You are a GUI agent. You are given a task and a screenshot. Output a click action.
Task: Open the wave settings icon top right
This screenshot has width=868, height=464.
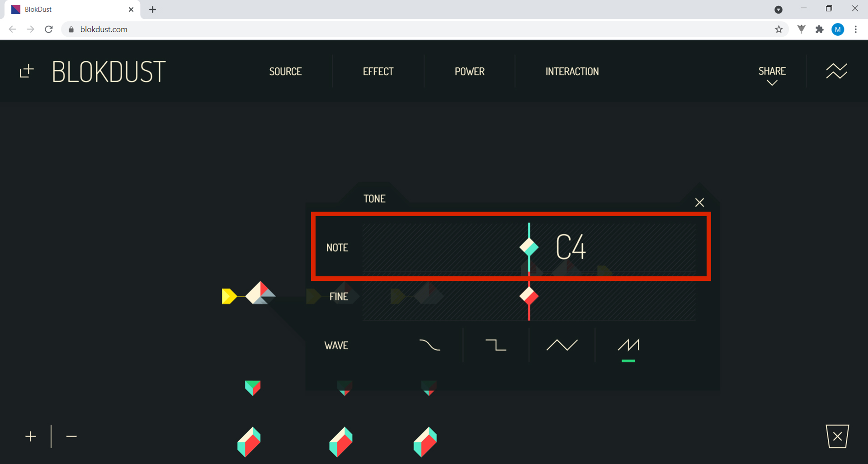pyautogui.click(x=836, y=71)
